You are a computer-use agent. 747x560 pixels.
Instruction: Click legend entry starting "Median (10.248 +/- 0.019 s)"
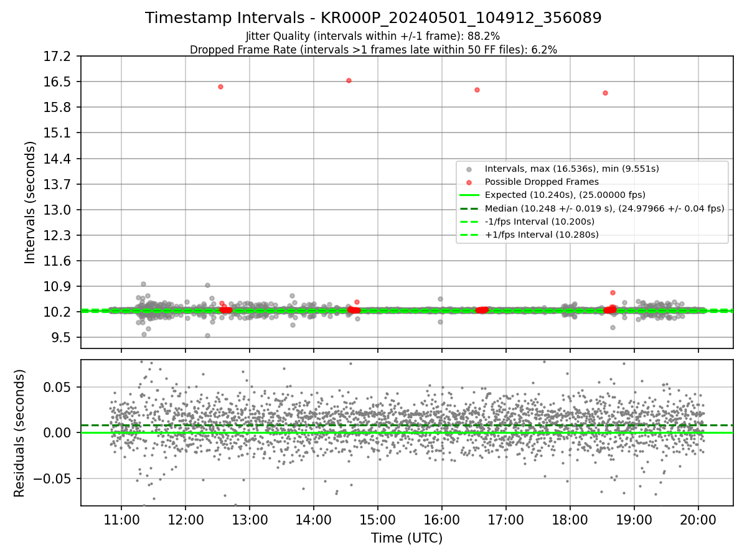coord(604,208)
